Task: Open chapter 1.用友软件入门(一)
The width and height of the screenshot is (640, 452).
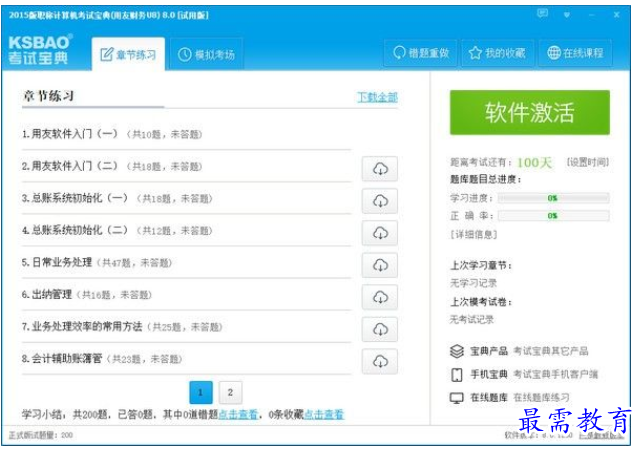Action: pos(112,134)
